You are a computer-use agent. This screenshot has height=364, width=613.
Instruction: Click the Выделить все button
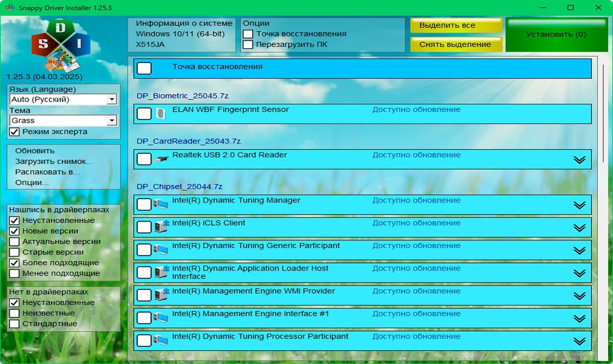tap(456, 26)
